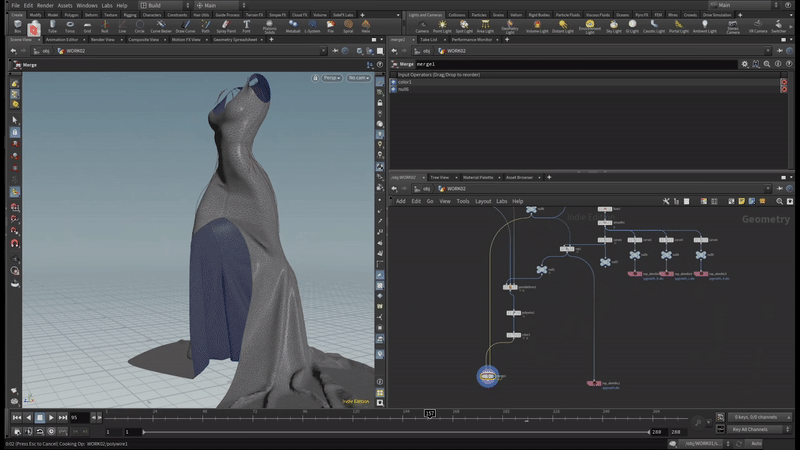
Task: Remove the color1 input from the merge list
Action: (x=783, y=82)
